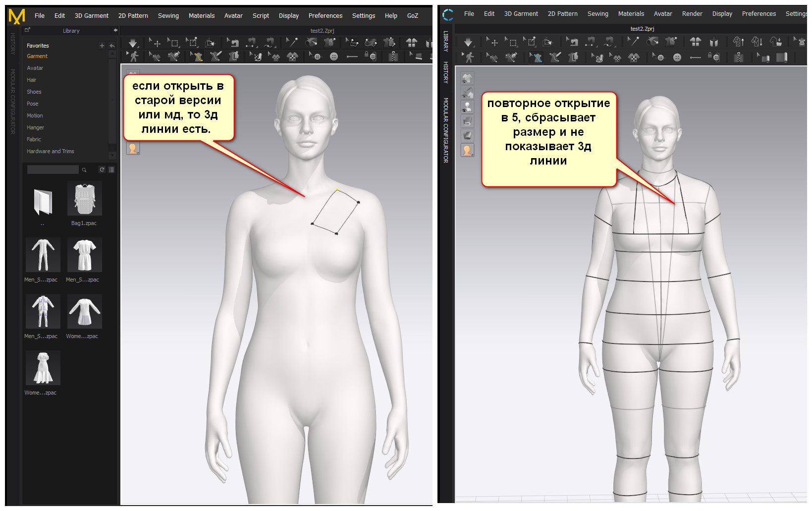Click the arranged garment pieces icon, left window
The height and width of the screenshot is (511, 812).
tap(412, 43)
